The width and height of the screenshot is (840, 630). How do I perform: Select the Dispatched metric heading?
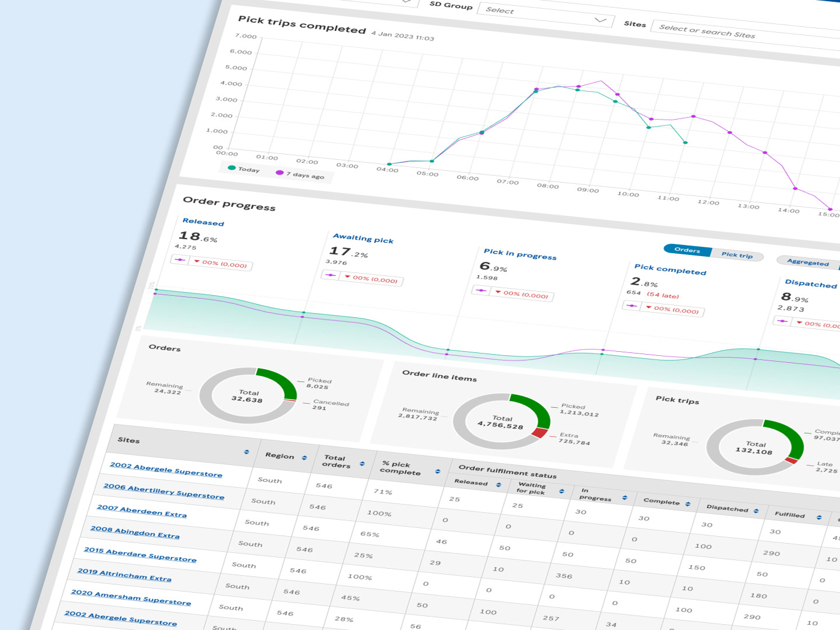(811, 283)
